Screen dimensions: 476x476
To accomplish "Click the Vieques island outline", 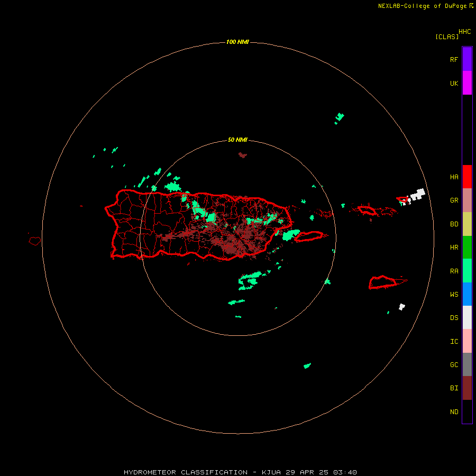I will tap(309, 236).
